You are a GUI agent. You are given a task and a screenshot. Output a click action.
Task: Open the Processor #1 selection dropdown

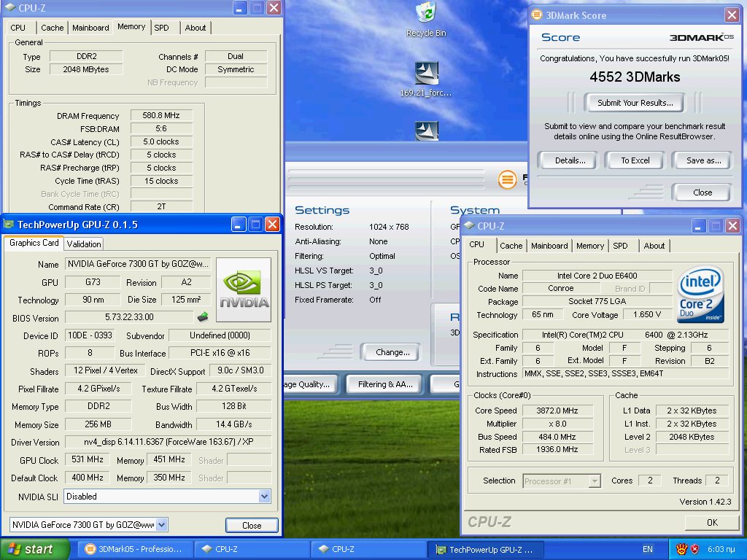coord(595,481)
